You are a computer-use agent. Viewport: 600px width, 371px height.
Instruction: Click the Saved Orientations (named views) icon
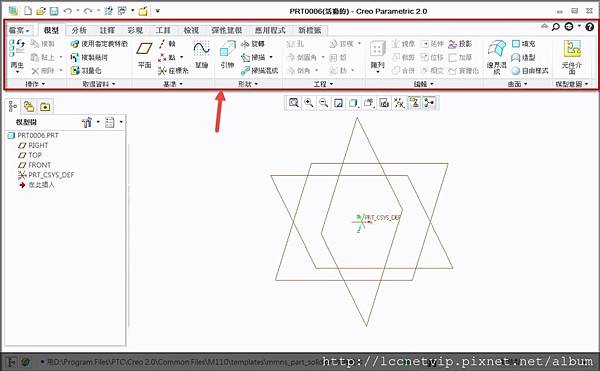(368, 103)
